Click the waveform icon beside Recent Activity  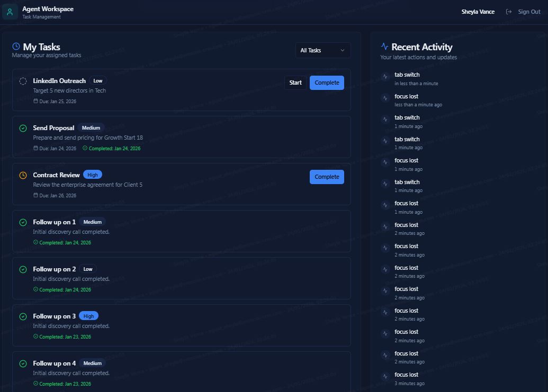point(384,46)
